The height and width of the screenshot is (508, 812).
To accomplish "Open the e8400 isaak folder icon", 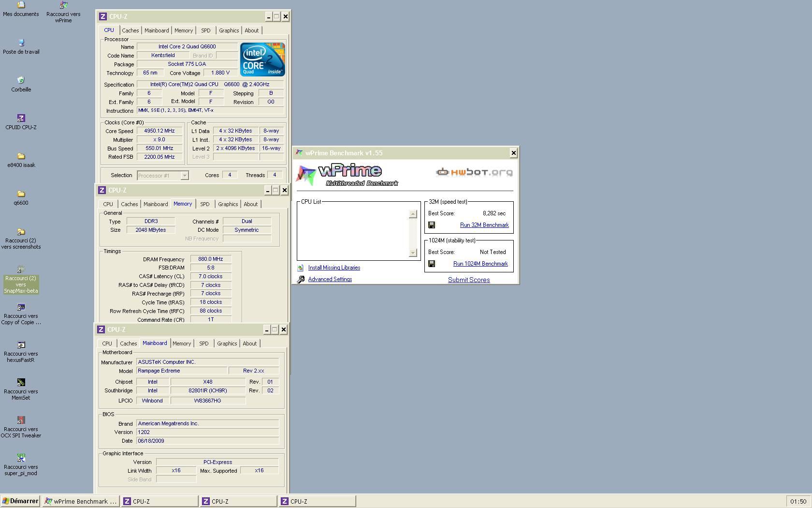I will click(21, 156).
